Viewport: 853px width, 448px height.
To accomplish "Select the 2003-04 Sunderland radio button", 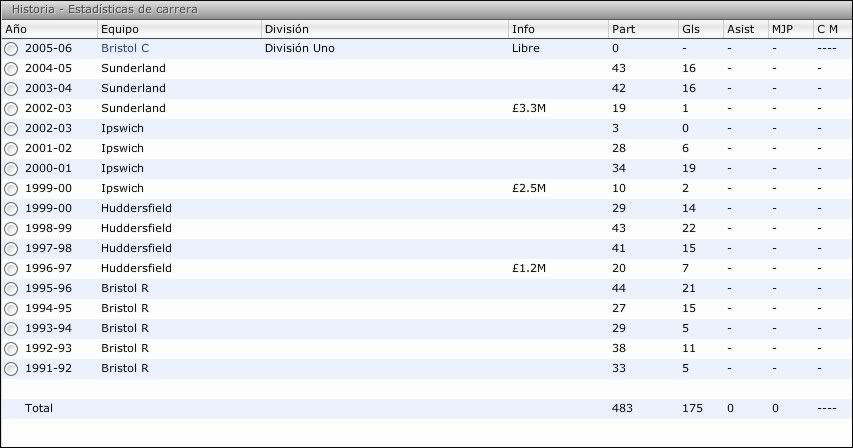I will [x=11, y=89].
